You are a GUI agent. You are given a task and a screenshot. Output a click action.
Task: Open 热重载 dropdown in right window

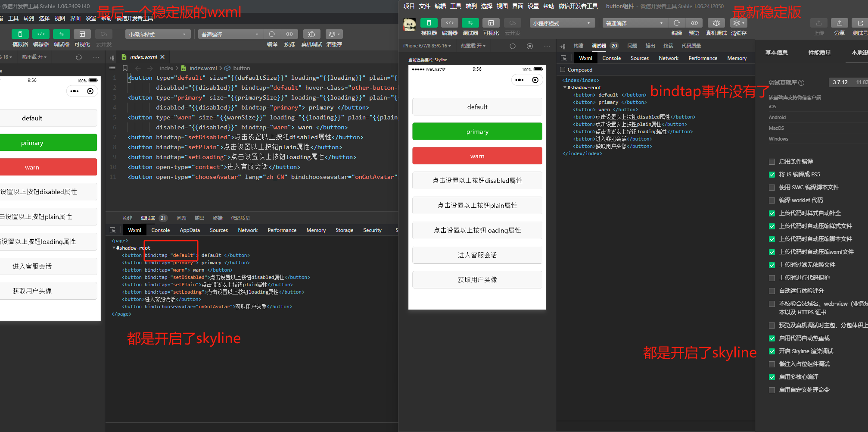click(x=473, y=46)
